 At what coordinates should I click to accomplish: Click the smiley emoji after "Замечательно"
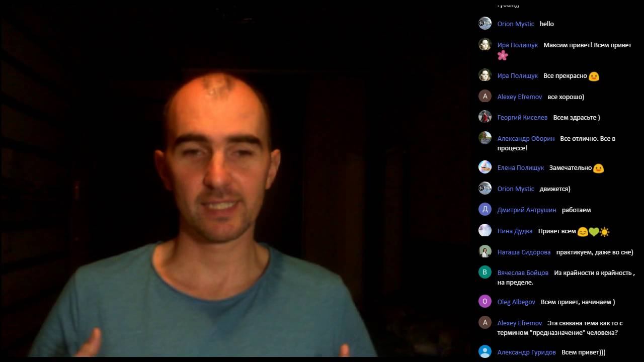[x=598, y=168]
